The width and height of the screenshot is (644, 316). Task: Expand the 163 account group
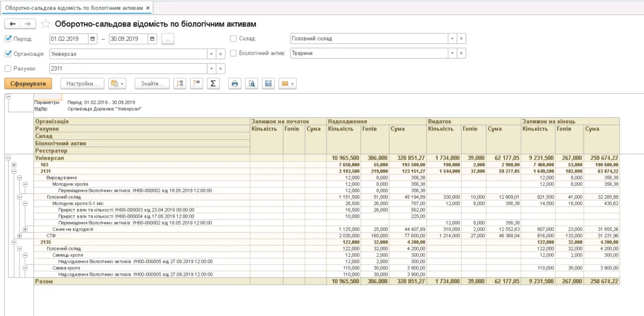click(14, 164)
